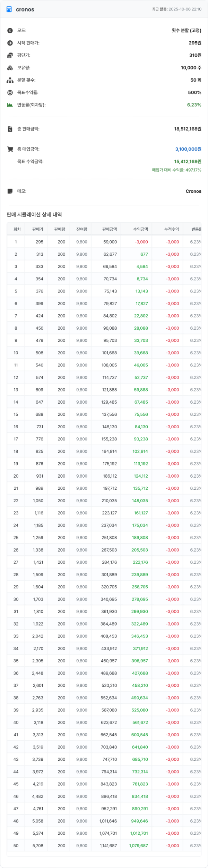208x868 pixels.
Task: Click the 판매가 column header
Action: click(x=37, y=229)
